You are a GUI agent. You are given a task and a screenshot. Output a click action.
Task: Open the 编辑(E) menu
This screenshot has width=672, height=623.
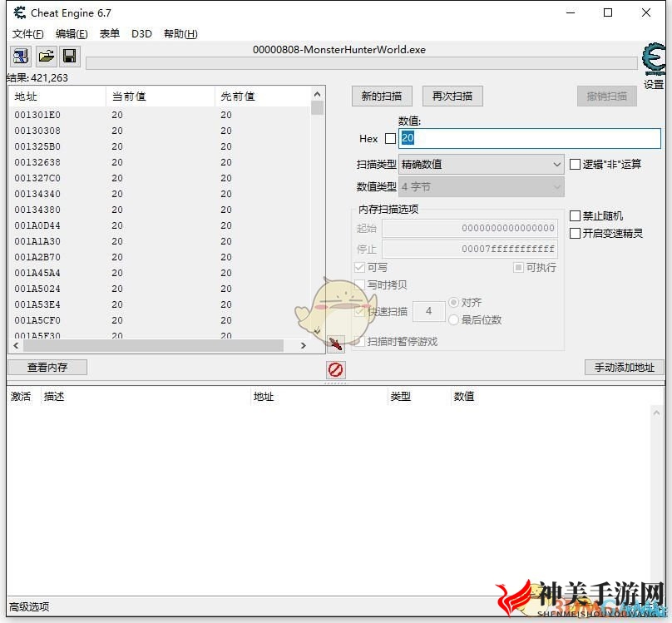(x=72, y=34)
